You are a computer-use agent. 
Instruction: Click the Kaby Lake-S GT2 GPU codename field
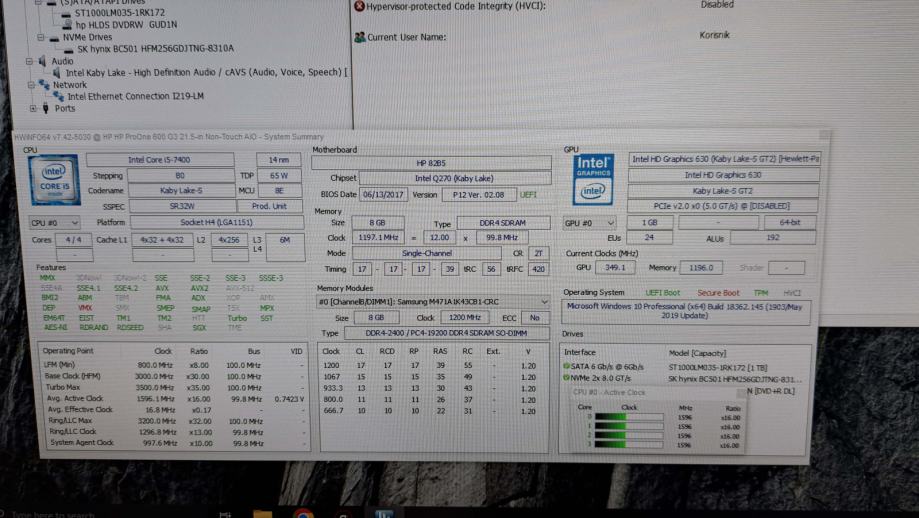(x=723, y=190)
